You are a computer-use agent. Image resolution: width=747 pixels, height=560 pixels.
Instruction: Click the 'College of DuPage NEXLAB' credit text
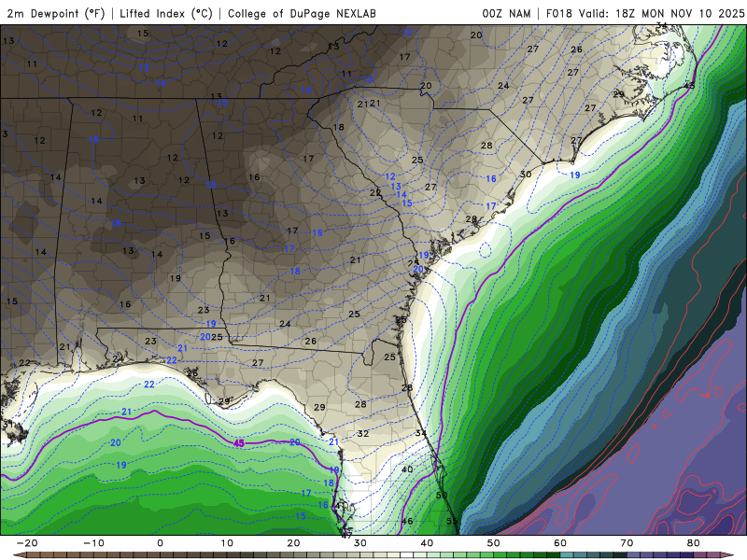coord(302,13)
